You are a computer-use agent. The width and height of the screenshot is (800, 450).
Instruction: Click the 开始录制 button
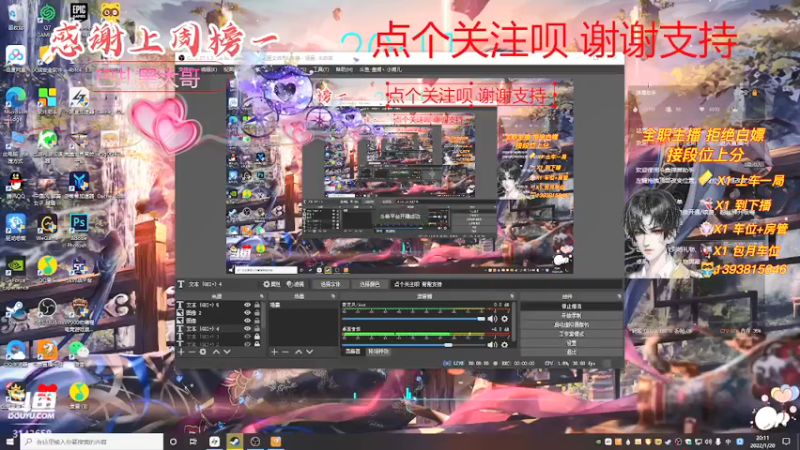[x=571, y=315]
